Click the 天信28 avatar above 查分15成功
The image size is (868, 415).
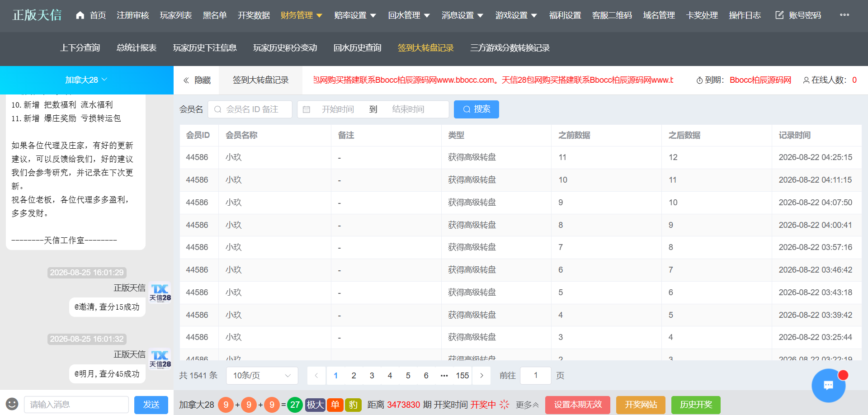click(160, 292)
